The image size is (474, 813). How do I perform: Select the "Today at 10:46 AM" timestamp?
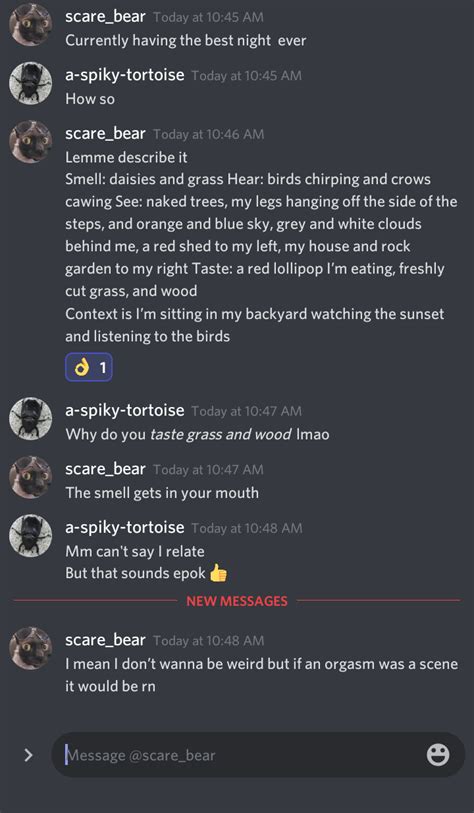click(208, 134)
